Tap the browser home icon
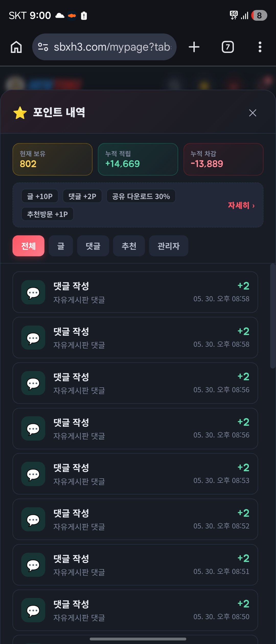 coord(16,47)
